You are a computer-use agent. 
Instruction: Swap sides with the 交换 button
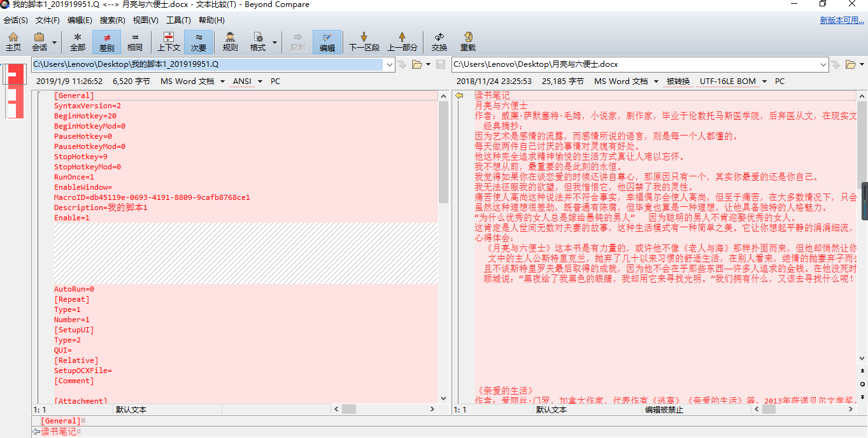439,41
